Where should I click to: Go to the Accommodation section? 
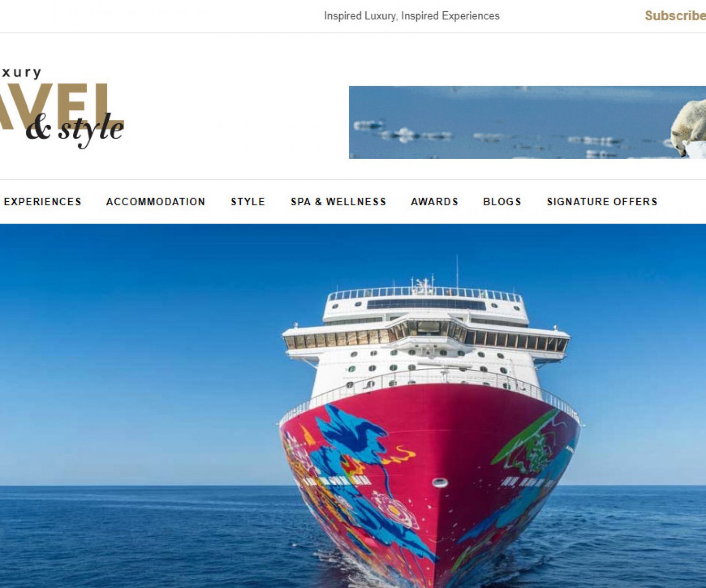[x=156, y=202]
